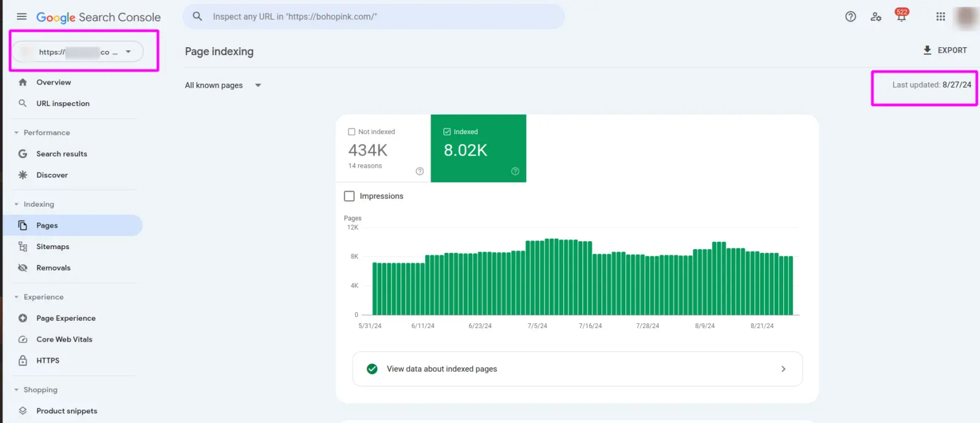Click help icon in Not indexed card
The image size is (980, 423).
coord(420,171)
